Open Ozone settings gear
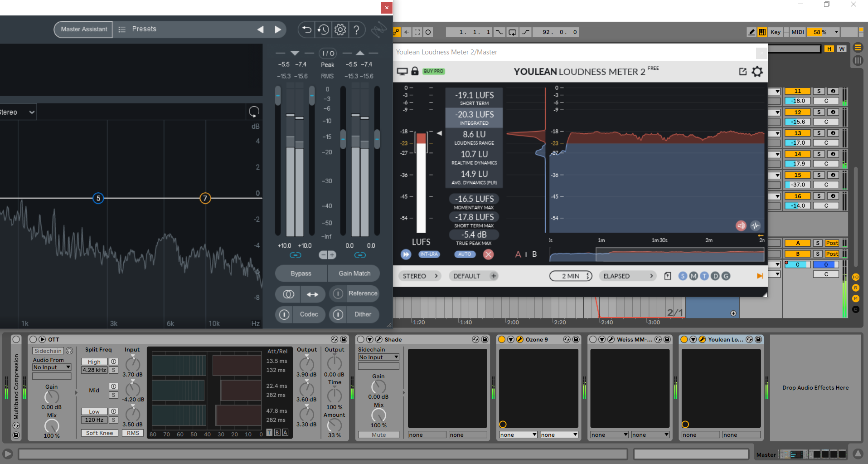Image resolution: width=868 pixels, height=464 pixels. (340, 30)
